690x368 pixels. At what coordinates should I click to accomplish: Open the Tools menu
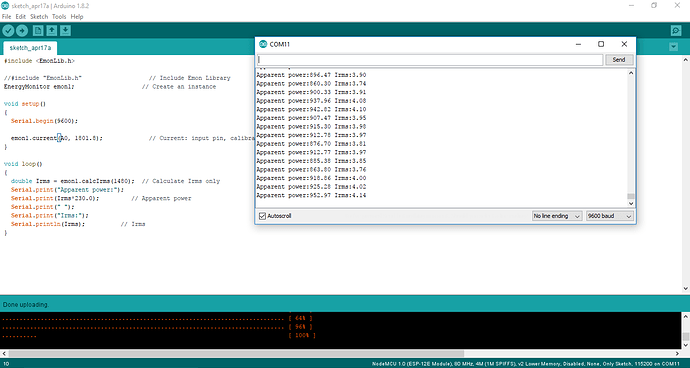click(x=59, y=17)
